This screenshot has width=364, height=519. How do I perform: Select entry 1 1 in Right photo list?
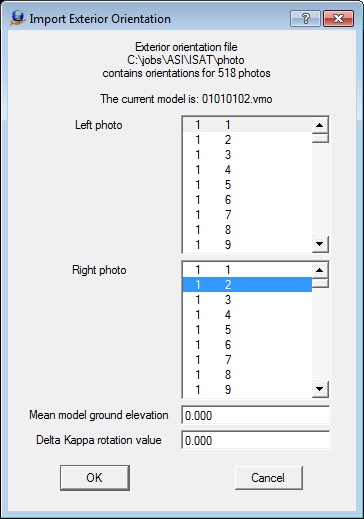pos(247,270)
